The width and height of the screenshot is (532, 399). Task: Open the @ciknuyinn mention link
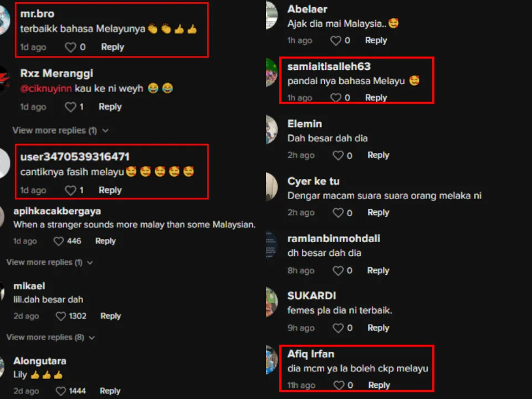coord(46,89)
